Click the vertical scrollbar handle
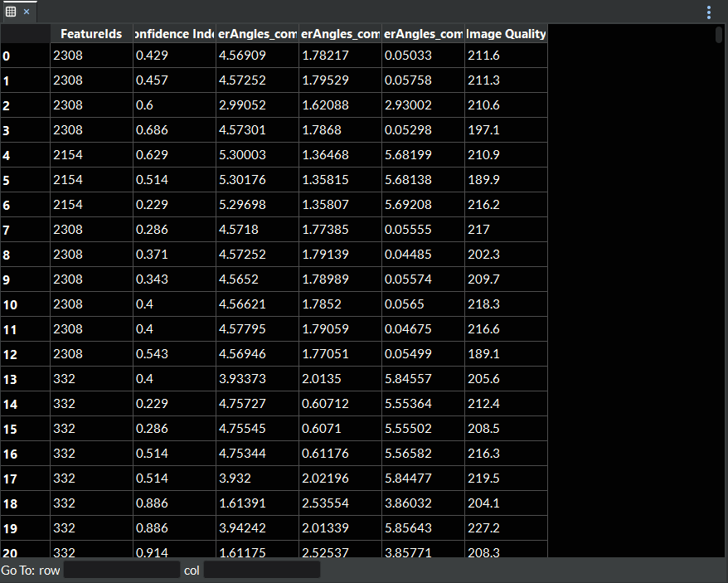The image size is (728, 583). (x=718, y=35)
